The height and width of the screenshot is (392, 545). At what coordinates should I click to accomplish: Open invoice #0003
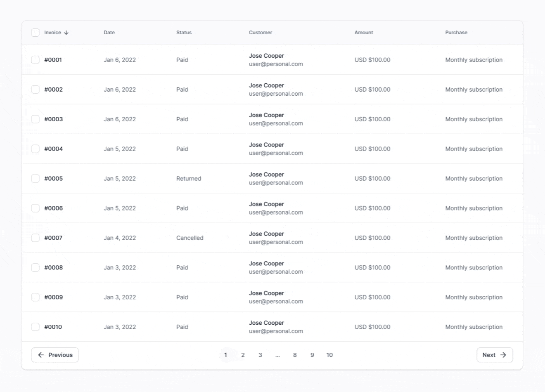click(54, 119)
